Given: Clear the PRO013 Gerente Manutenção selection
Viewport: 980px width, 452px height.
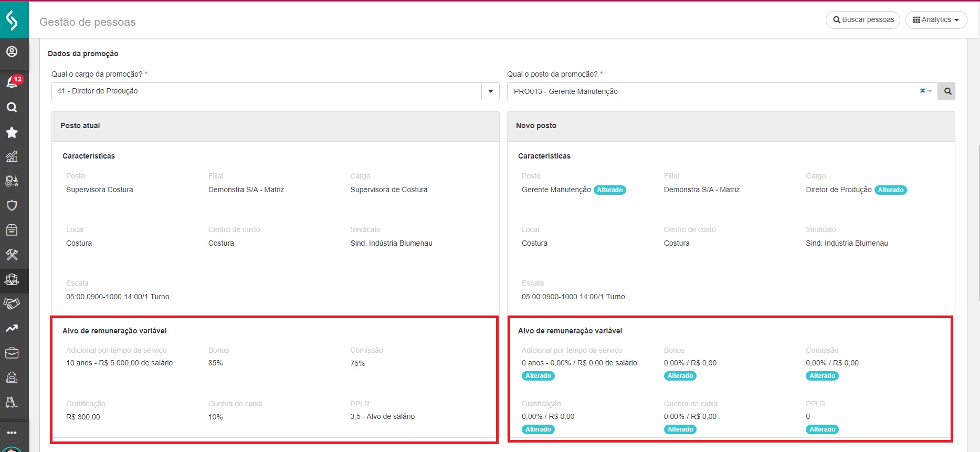Looking at the screenshot, I should point(922,91).
